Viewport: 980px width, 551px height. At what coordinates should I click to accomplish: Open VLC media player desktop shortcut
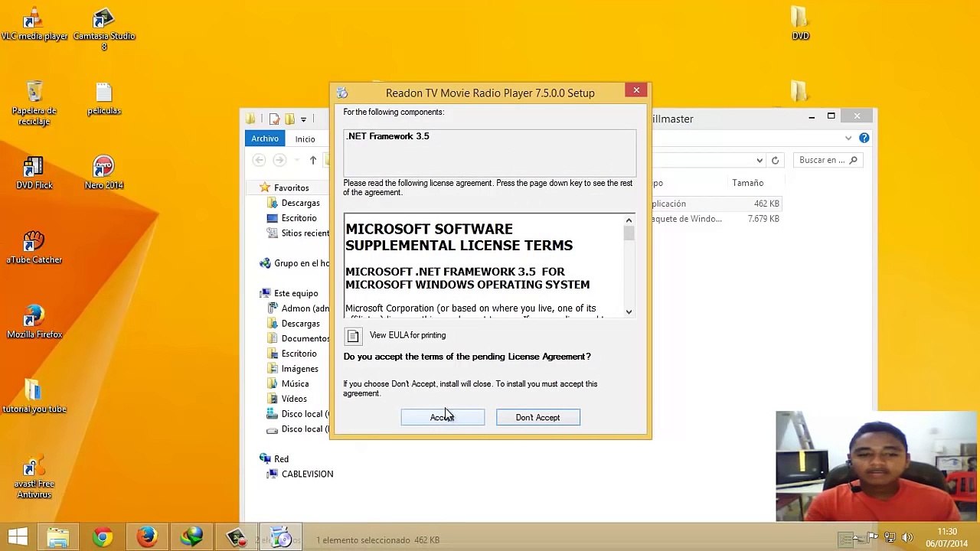(34, 25)
